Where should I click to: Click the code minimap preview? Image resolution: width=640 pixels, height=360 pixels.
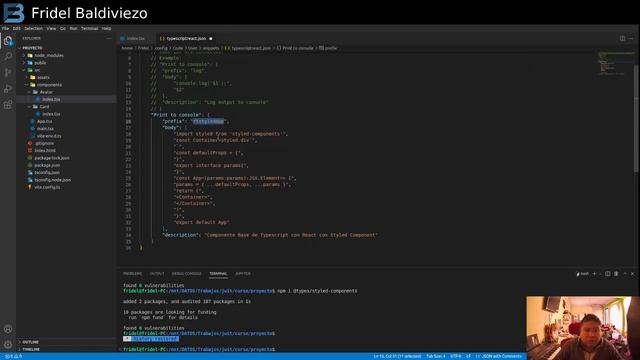616,63
